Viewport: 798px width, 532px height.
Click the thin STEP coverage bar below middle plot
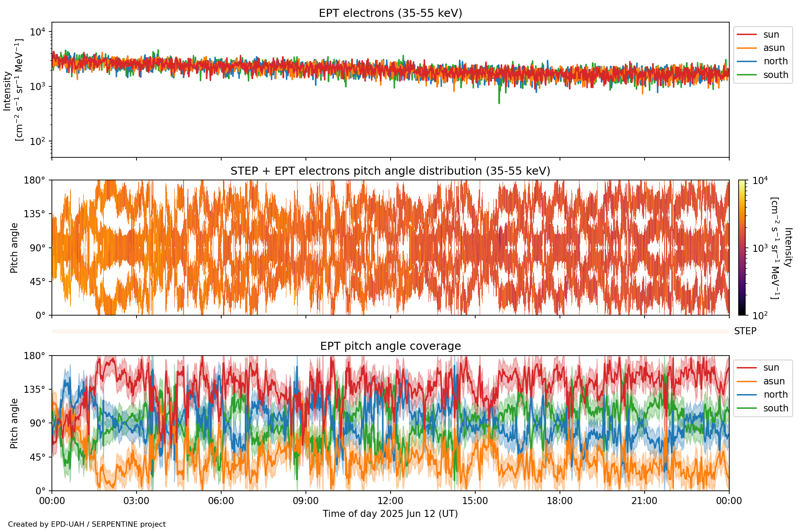pyautogui.click(x=390, y=331)
